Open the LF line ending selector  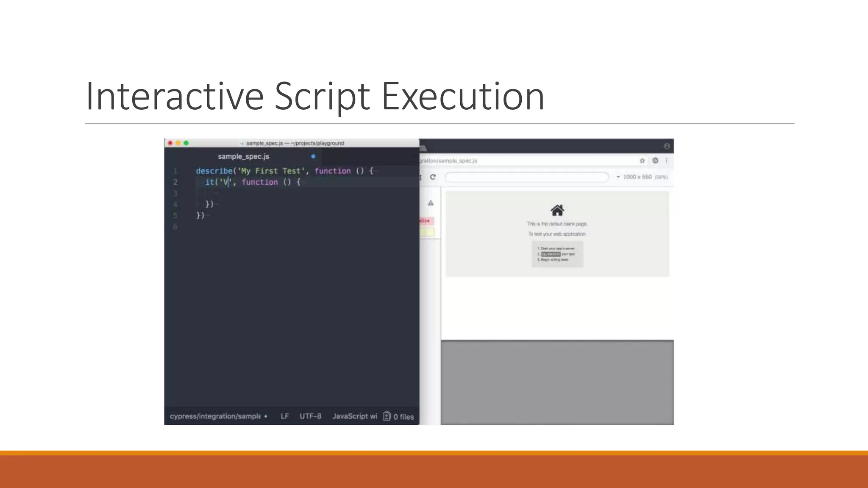tap(284, 416)
